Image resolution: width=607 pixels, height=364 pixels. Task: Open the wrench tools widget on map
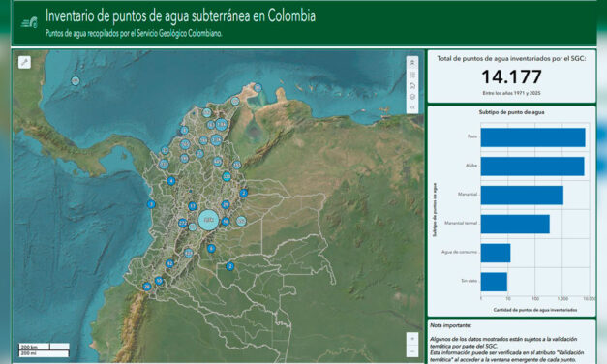point(24,62)
